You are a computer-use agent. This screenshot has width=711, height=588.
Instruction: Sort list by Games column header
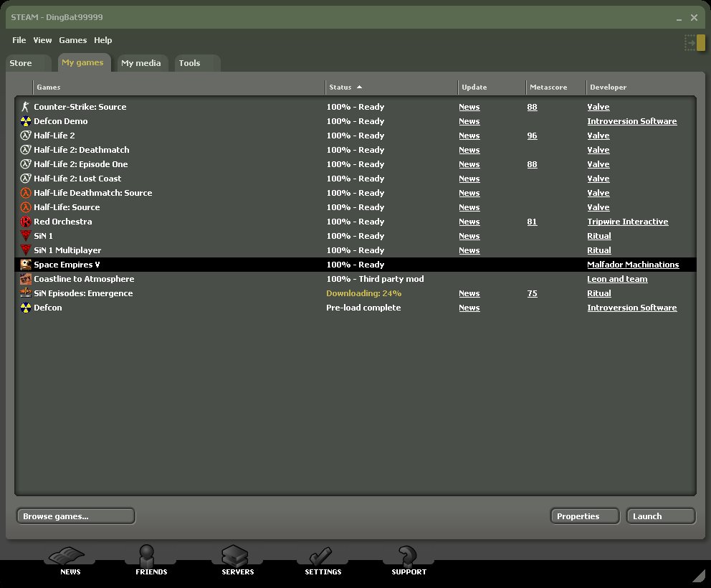pyautogui.click(x=49, y=87)
